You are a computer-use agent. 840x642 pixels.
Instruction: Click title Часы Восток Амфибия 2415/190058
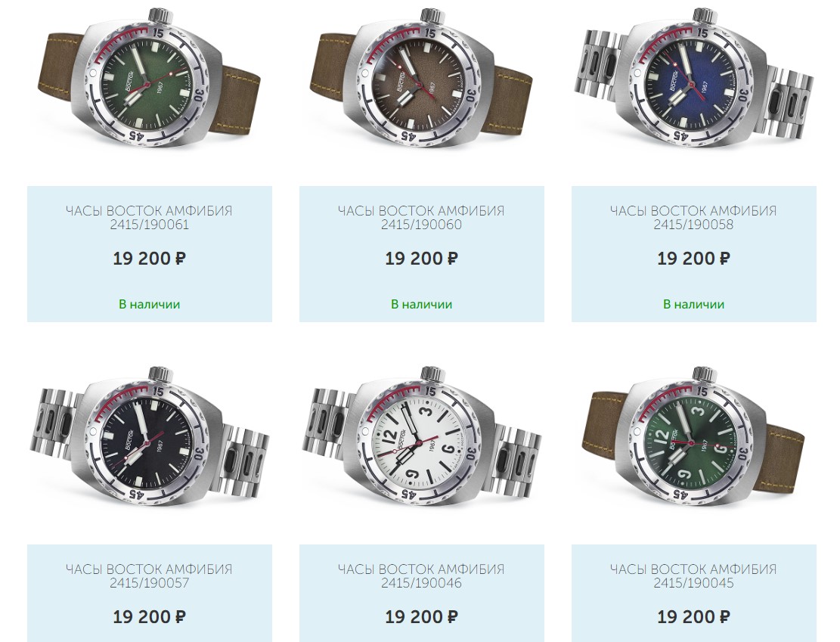[694, 217]
